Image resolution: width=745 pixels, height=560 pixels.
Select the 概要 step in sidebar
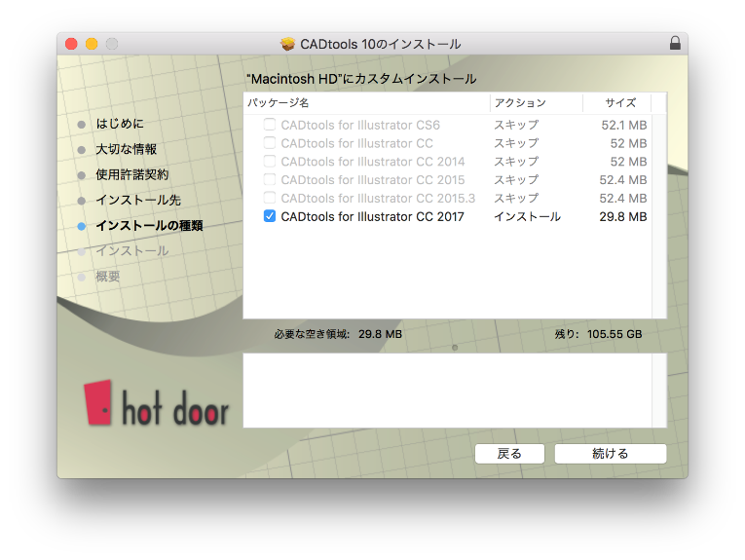pos(108,276)
